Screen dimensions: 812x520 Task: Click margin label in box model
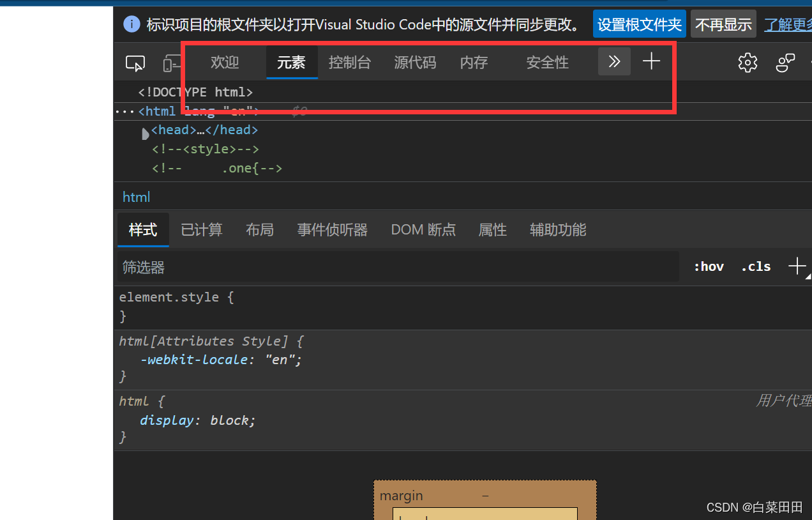pos(402,496)
